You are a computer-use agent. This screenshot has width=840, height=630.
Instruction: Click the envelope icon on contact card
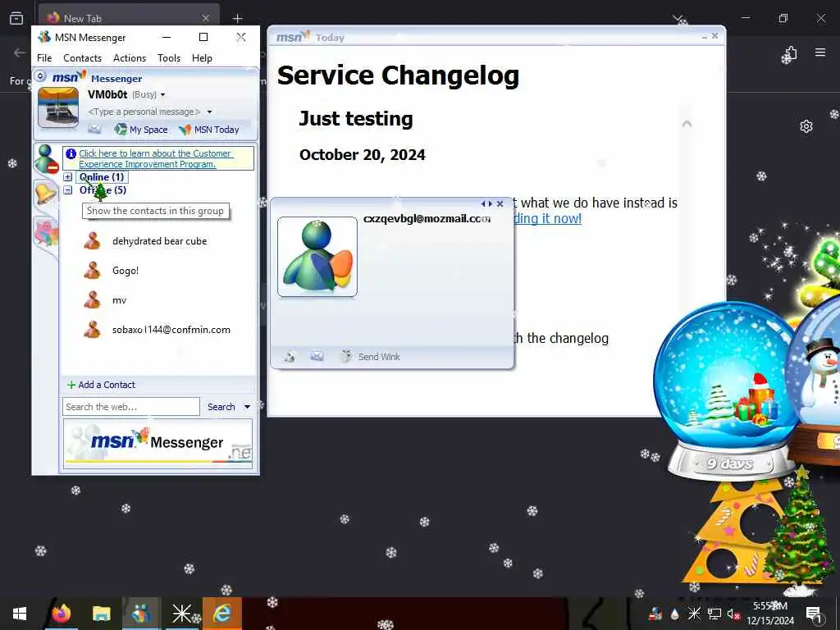tap(317, 356)
